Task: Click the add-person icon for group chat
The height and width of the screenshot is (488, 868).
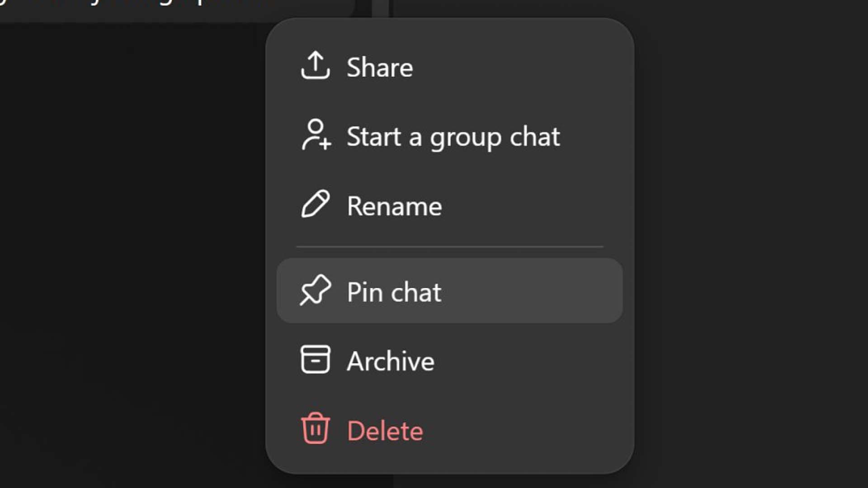Action: coord(316,135)
